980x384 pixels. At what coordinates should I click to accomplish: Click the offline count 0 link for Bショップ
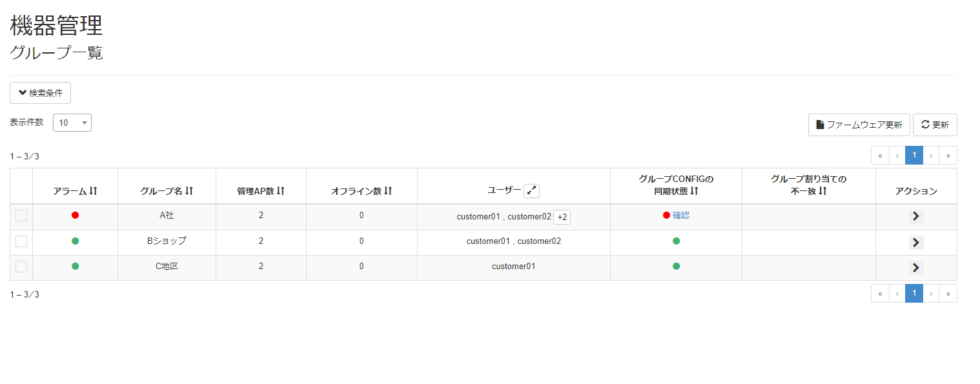(x=362, y=241)
